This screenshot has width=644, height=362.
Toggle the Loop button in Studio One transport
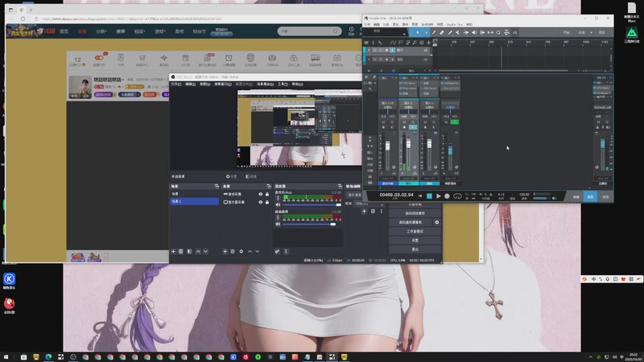pos(457,196)
